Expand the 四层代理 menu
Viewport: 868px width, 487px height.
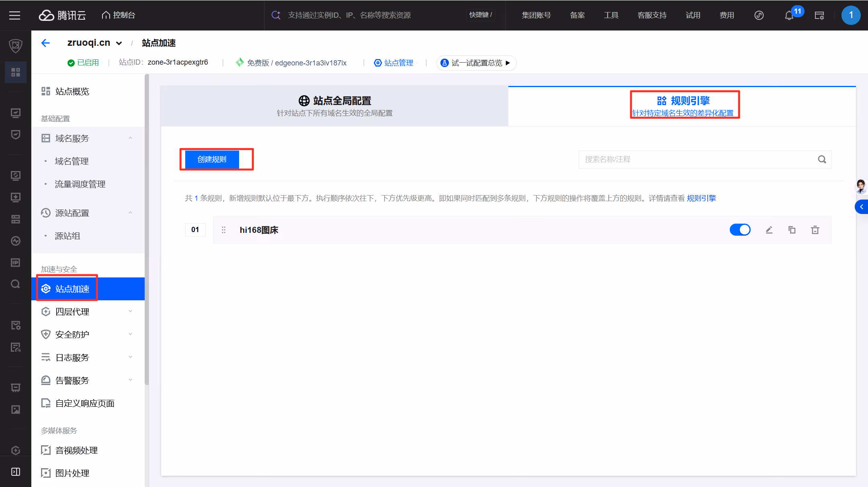pos(130,312)
